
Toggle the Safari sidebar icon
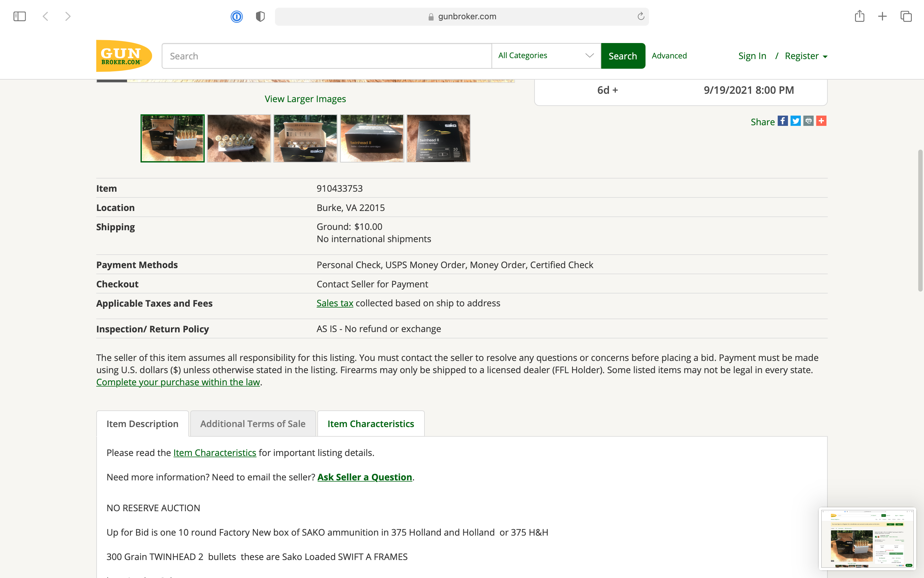tap(20, 16)
